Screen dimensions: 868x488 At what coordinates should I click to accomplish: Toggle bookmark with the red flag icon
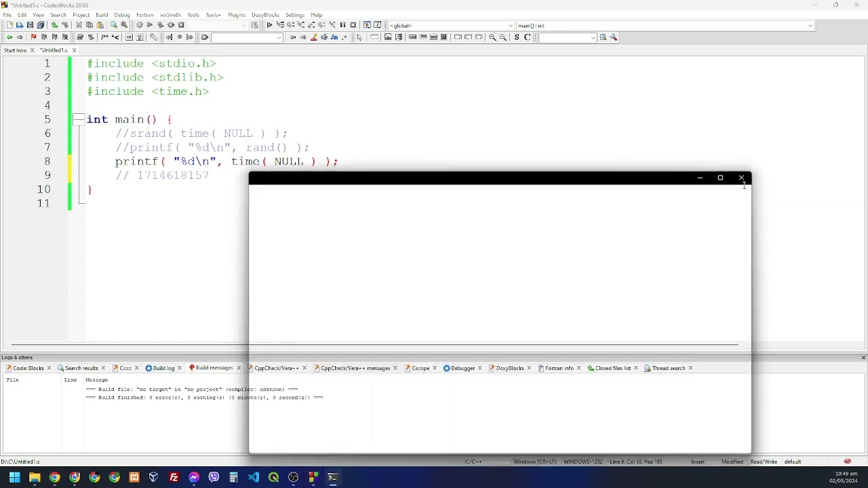(x=33, y=38)
